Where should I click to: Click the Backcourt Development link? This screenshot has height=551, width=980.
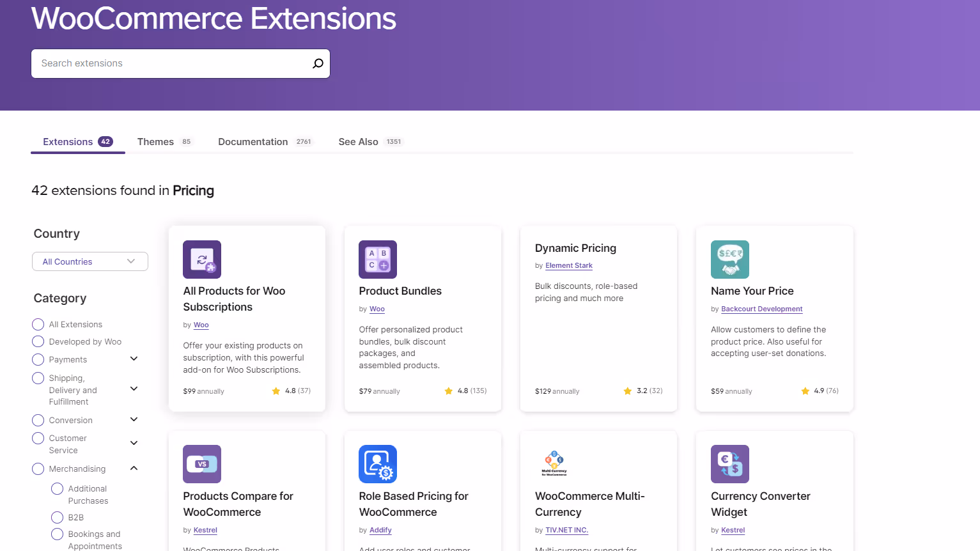click(x=761, y=309)
